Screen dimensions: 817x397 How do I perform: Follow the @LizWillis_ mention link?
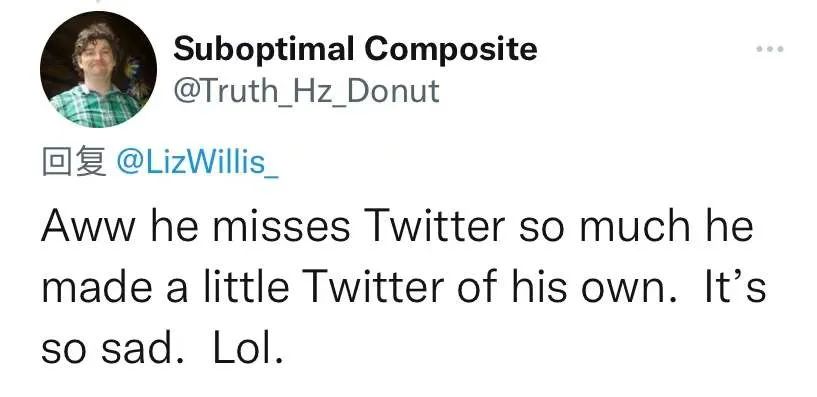tap(197, 162)
